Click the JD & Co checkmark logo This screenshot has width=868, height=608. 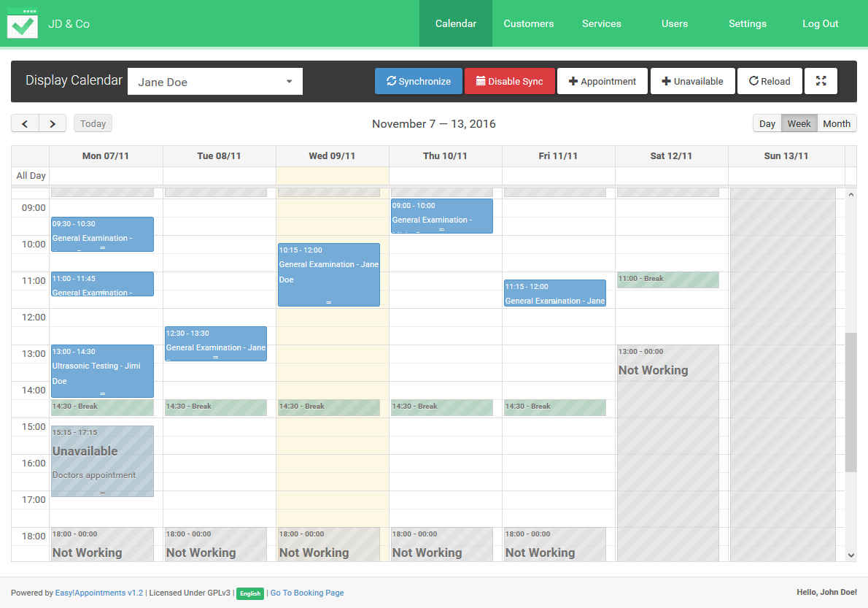pyautogui.click(x=23, y=23)
